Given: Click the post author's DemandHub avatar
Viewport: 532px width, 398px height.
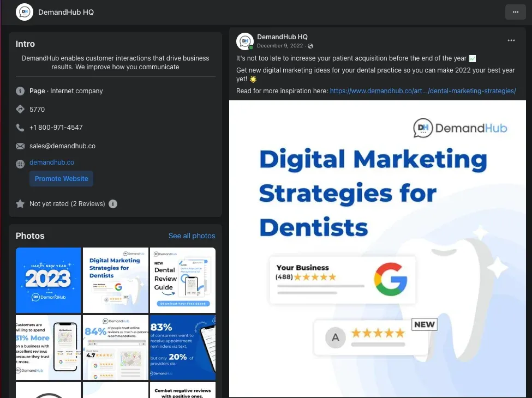Looking at the screenshot, I should pos(244,41).
